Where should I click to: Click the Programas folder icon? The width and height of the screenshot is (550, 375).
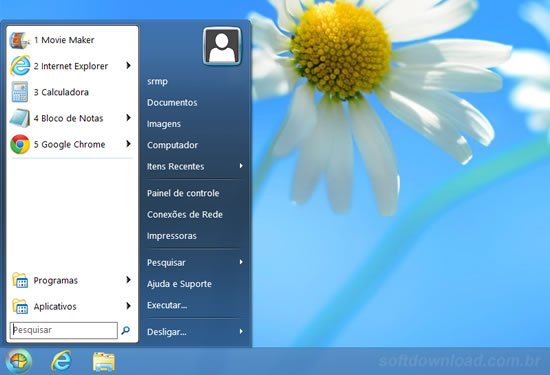(20, 280)
